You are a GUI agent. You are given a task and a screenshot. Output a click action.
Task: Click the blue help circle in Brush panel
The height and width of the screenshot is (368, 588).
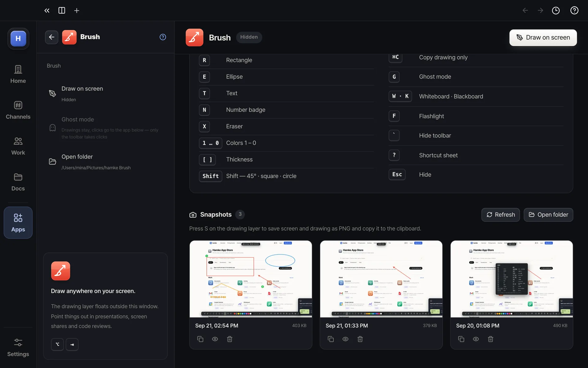(x=163, y=37)
